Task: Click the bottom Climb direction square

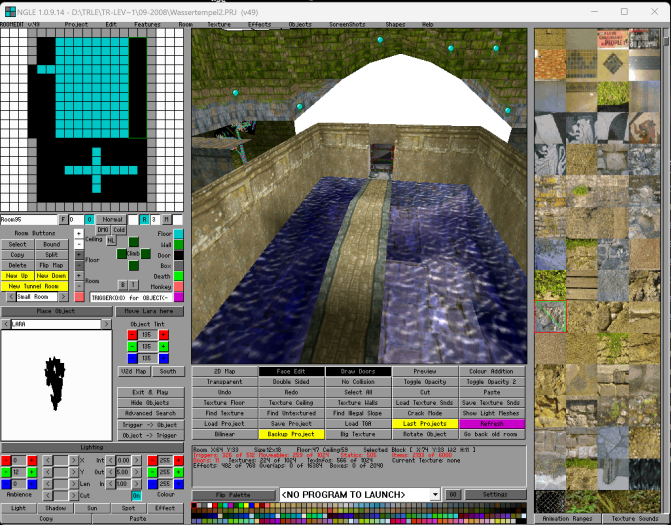Action: [134, 266]
